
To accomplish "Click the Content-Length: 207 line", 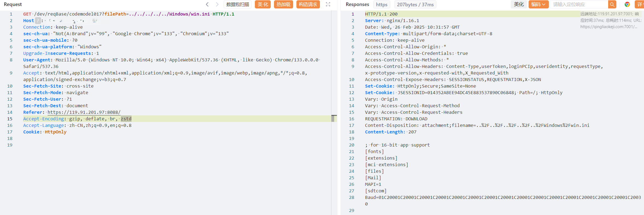I will click(391, 132).
